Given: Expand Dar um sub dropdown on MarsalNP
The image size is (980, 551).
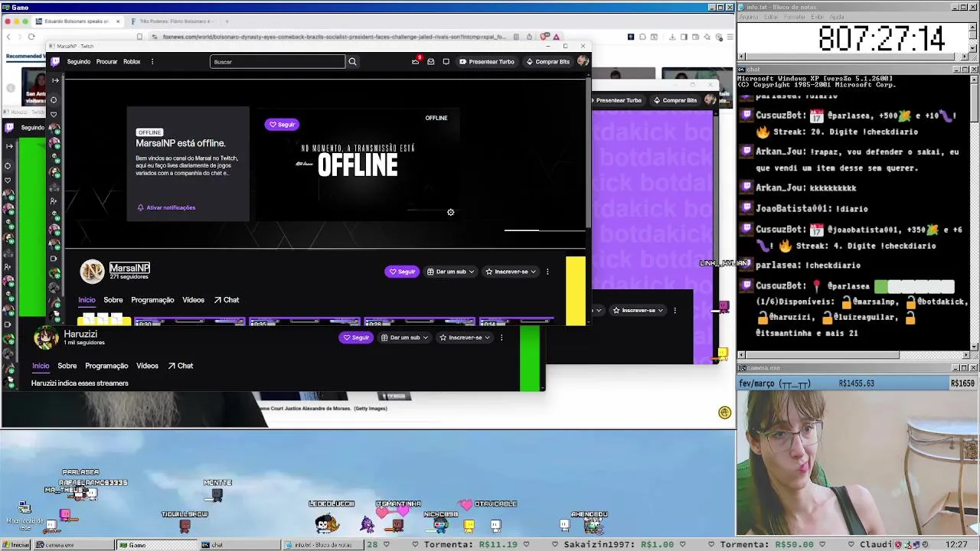Looking at the screenshot, I should pyautogui.click(x=450, y=272).
